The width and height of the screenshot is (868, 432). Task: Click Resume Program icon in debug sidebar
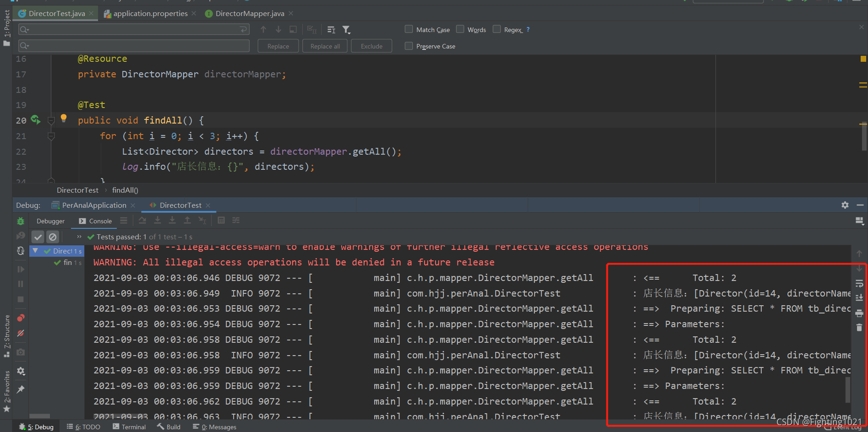click(21, 269)
